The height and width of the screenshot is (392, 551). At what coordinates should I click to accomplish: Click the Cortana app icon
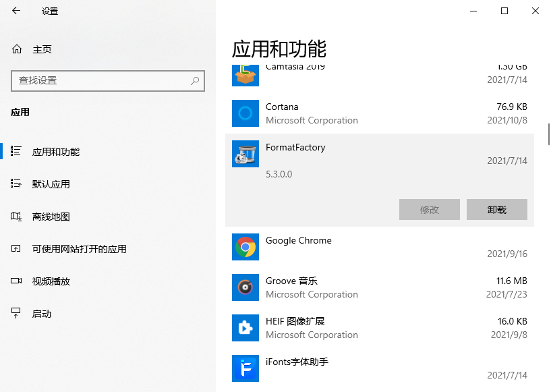pos(245,113)
